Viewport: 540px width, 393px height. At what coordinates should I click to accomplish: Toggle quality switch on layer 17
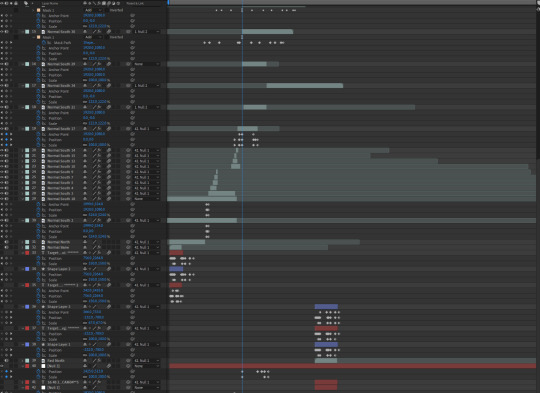(94, 85)
